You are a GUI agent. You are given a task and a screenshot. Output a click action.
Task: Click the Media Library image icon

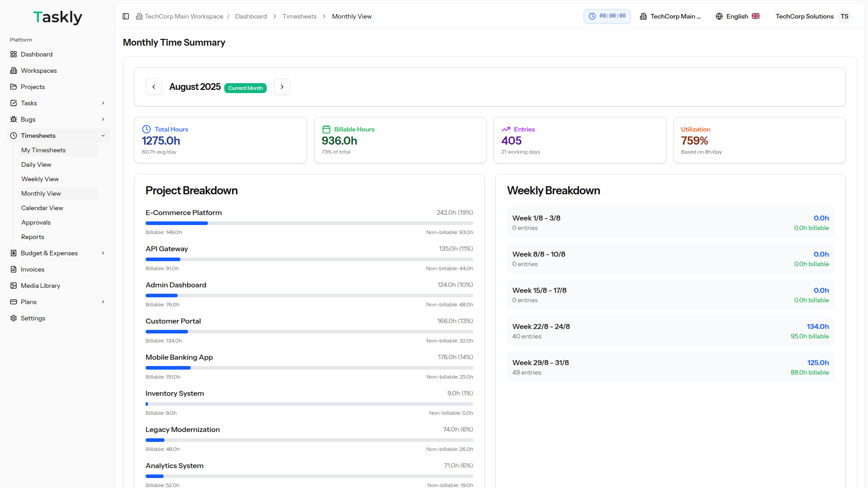pyautogui.click(x=14, y=286)
